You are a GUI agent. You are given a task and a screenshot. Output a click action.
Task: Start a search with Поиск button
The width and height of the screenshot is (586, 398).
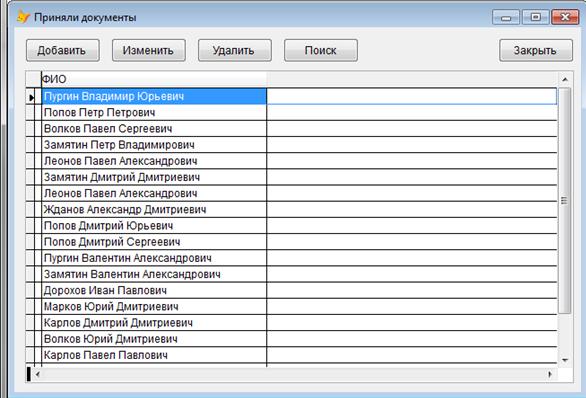pyautogui.click(x=321, y=50)
